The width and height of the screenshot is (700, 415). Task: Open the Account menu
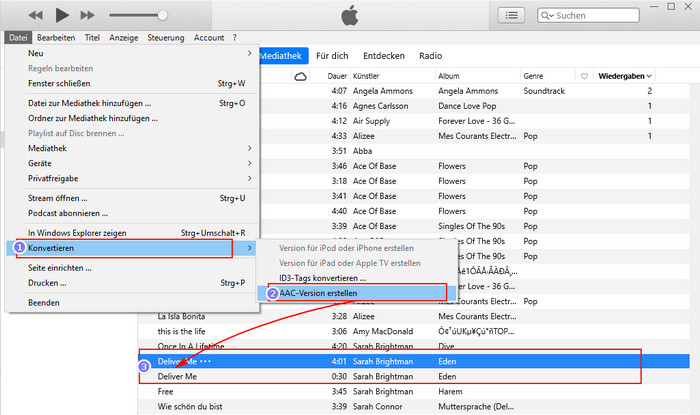click(x=209, y=37)
